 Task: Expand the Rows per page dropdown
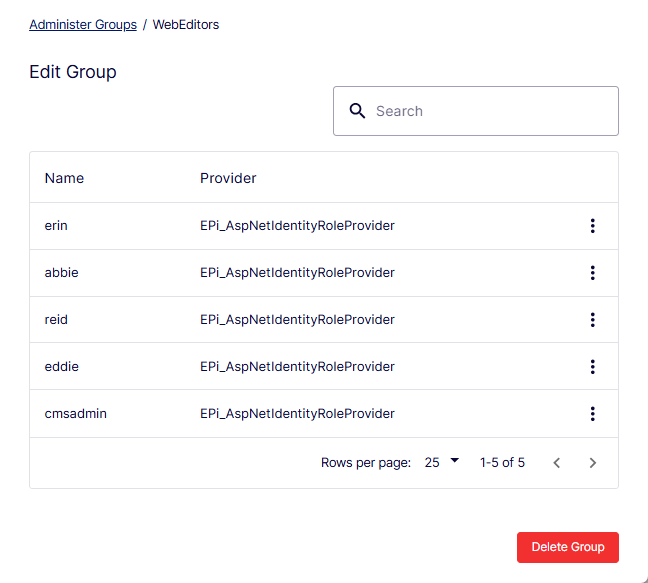(441, 462)
